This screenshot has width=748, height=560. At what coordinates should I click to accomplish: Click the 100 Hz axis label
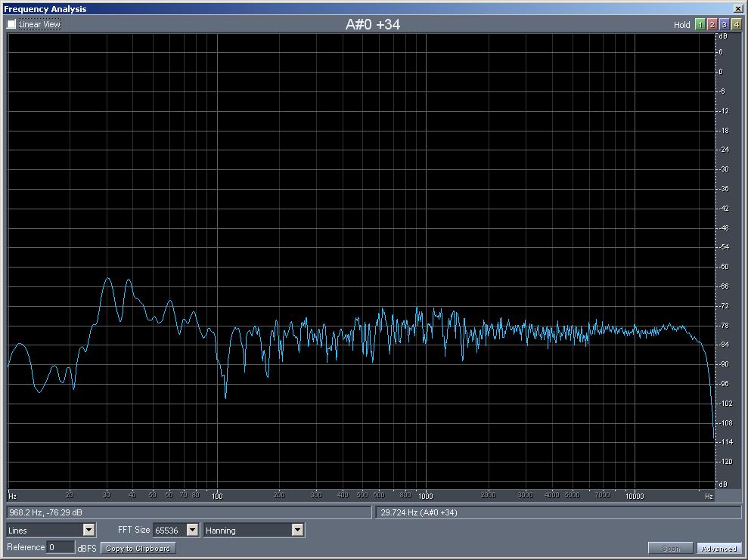tap(217, 496)
